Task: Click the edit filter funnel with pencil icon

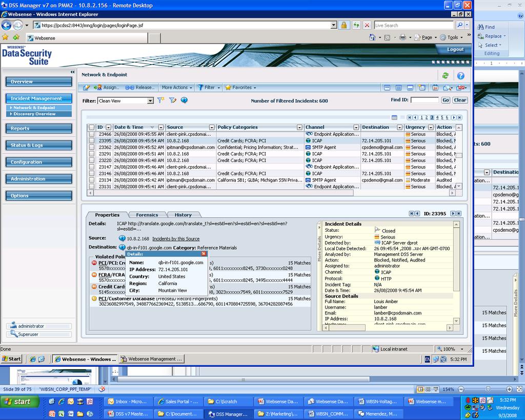Action: [172, 100]
